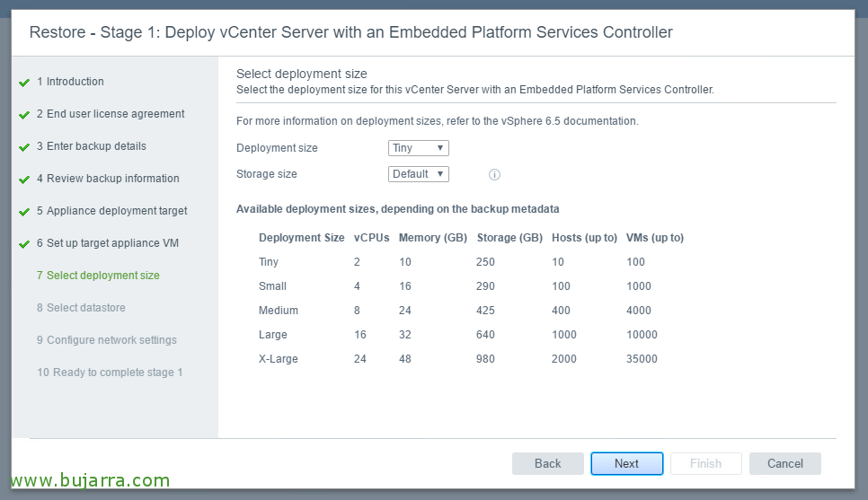The width and height of the screenshot is (868, 500).
Task: Cancel the restore wizard
Action: [x=784, y=463]
